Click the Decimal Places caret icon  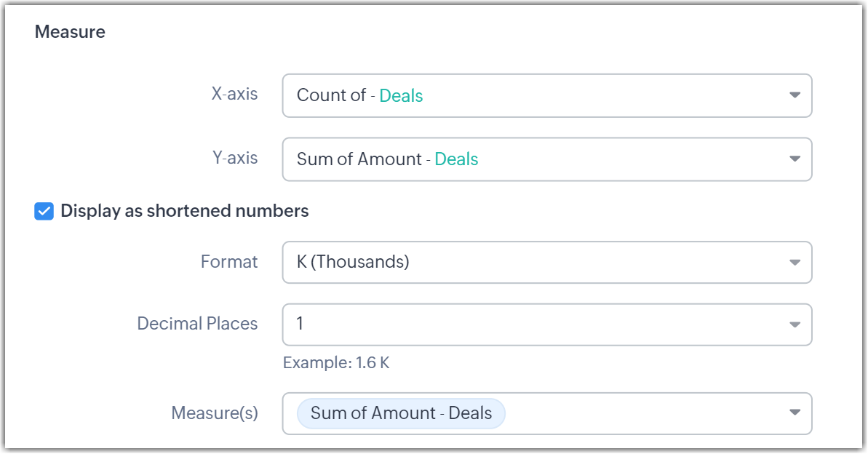point(795,324)
